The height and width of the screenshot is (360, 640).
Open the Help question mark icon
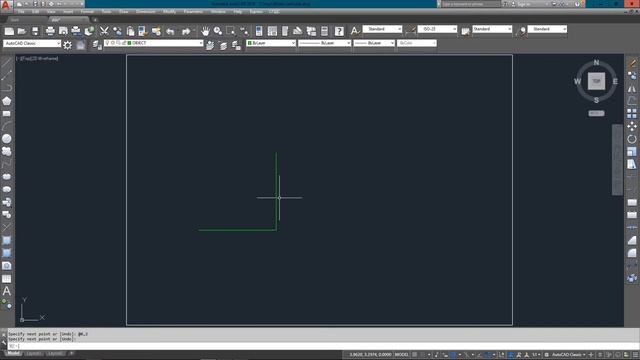(339, 31)
